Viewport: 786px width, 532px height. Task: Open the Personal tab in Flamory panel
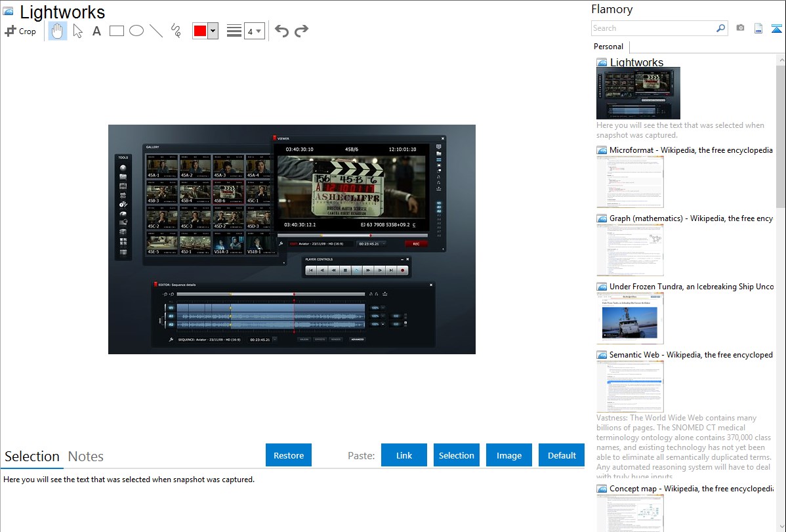(x=608, y=47)
